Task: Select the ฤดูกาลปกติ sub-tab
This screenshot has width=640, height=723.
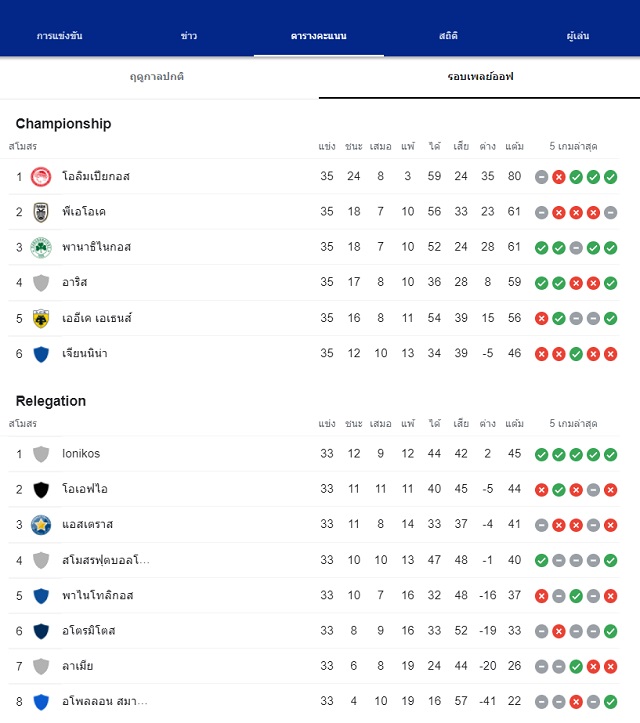Action: pos(157,77)
